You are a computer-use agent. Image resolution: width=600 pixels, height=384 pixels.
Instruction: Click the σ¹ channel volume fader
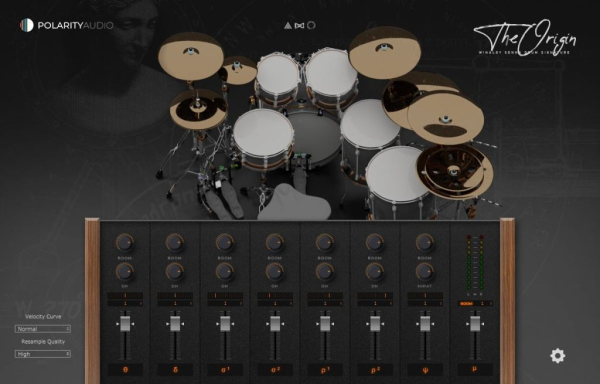[x=225, y=324]
